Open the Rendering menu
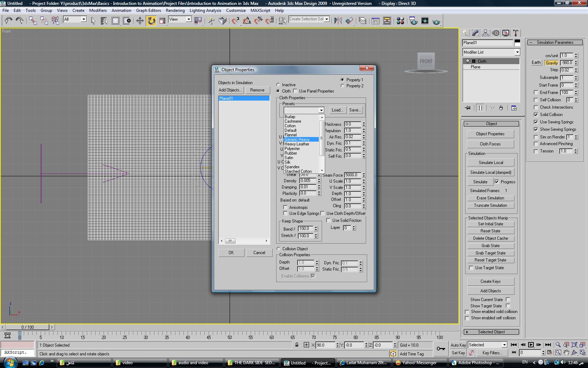Screen dimensions: 588x368 point(175,11)
